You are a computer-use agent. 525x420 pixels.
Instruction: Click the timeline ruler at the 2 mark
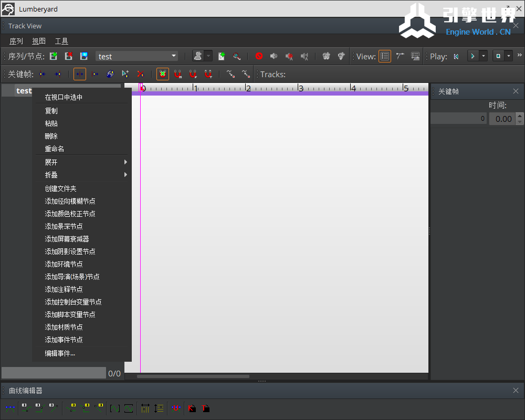[246, 88]
